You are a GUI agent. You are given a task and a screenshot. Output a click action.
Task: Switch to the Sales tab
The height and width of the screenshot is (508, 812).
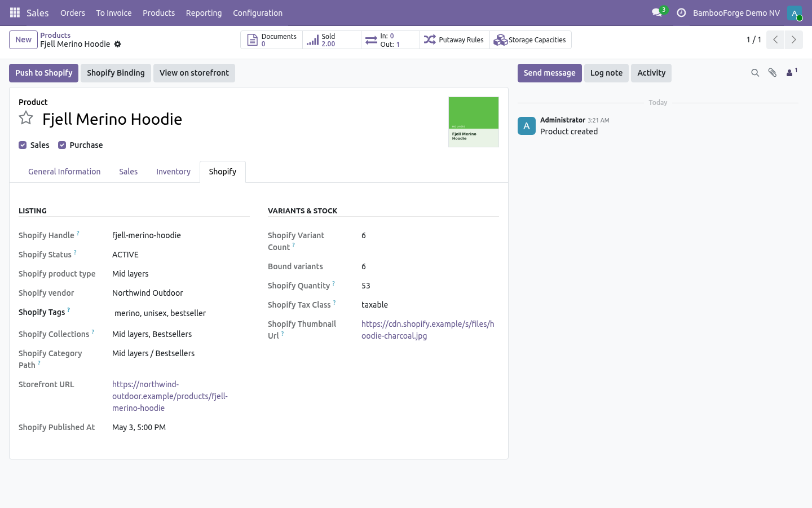point(129,172)
